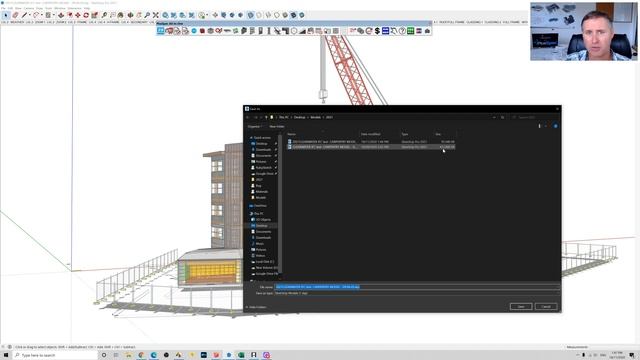
Task: Select the Rectangle shape tool
Action: click(48, 15)
